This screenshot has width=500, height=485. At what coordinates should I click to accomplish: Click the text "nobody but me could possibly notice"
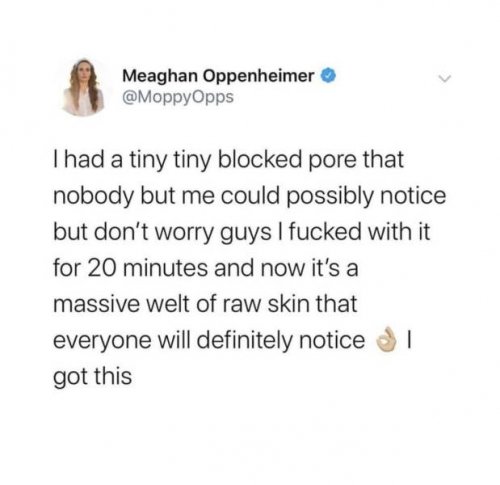249,196
